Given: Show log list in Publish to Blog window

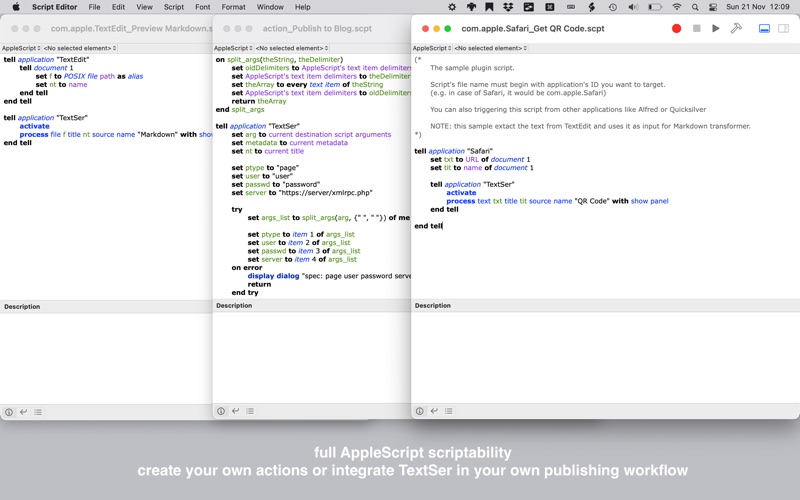Looking at the screenshot, I should coord(250,411).
